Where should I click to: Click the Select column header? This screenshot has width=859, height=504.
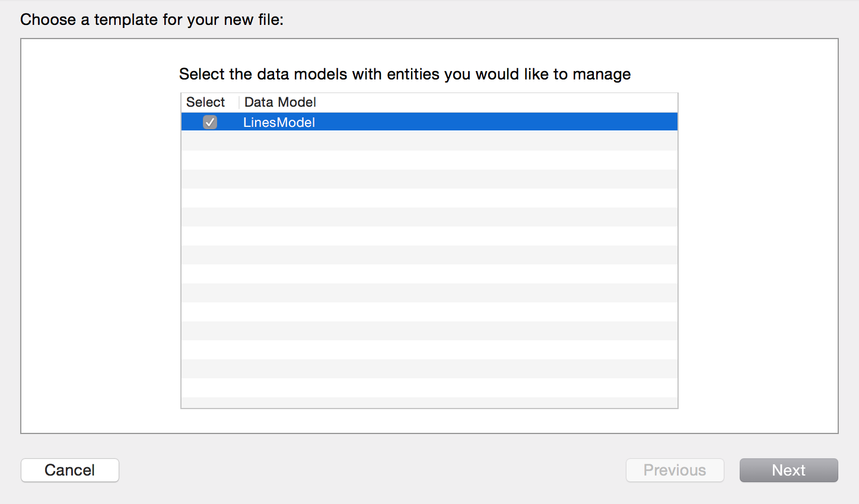coord(205,102)
